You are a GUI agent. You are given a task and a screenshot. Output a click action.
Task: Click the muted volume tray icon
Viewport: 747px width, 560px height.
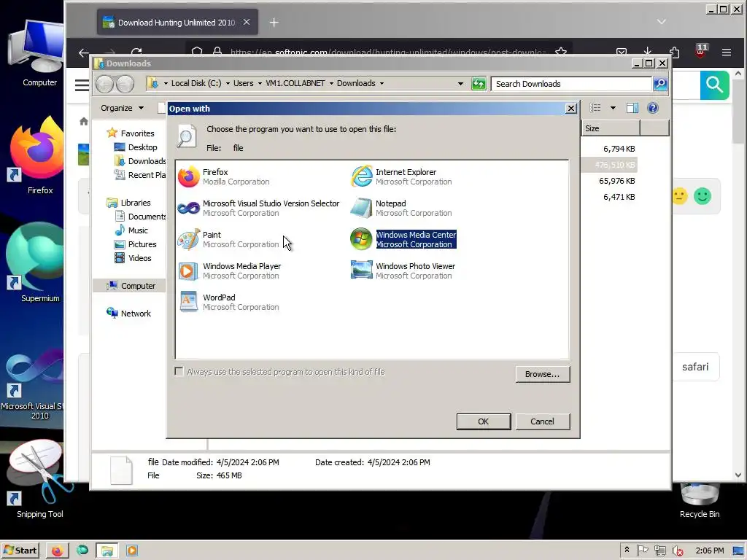pos(676,551)
